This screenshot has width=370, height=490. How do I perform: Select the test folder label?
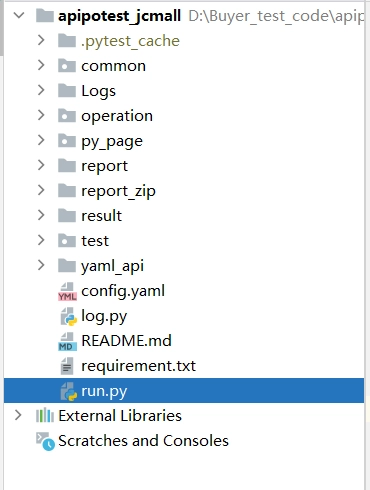click(x=95, y=241)
